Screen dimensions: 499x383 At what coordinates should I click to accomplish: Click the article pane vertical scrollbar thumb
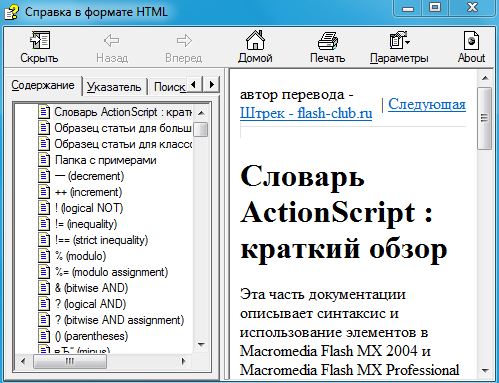click(485, 118)
